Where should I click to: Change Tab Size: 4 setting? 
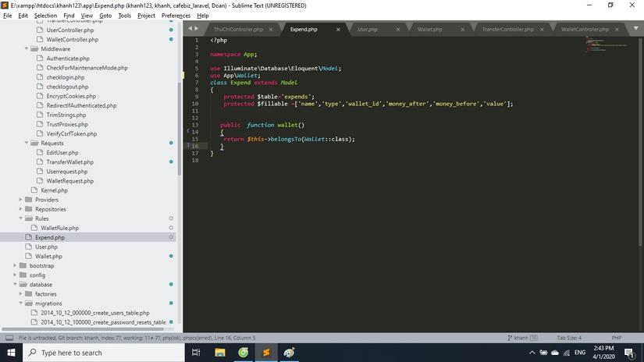[x=569, y=338]
